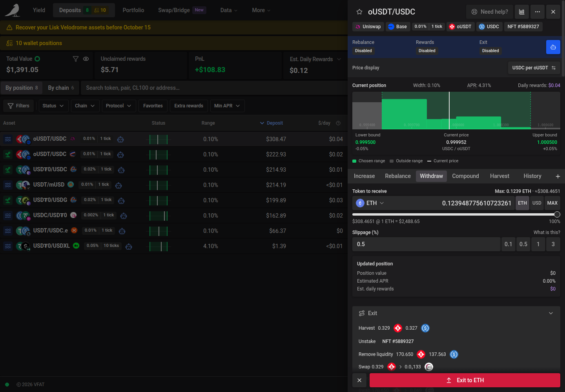The width and height of the screenshot is (565, 392).
Task: Set slippage preset to 0.1
Action: pyautogui.click(x=508, y=244)
